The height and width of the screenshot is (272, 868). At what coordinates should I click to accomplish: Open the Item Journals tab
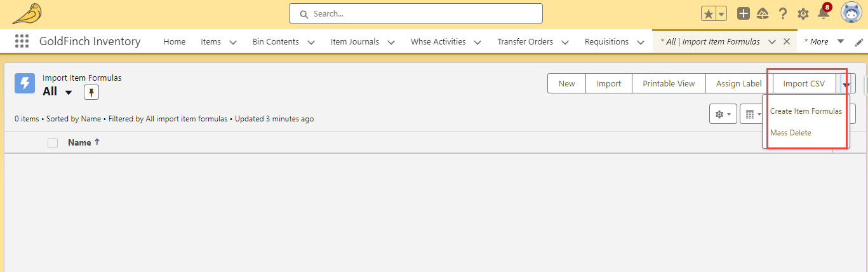[x=355, y=41]
